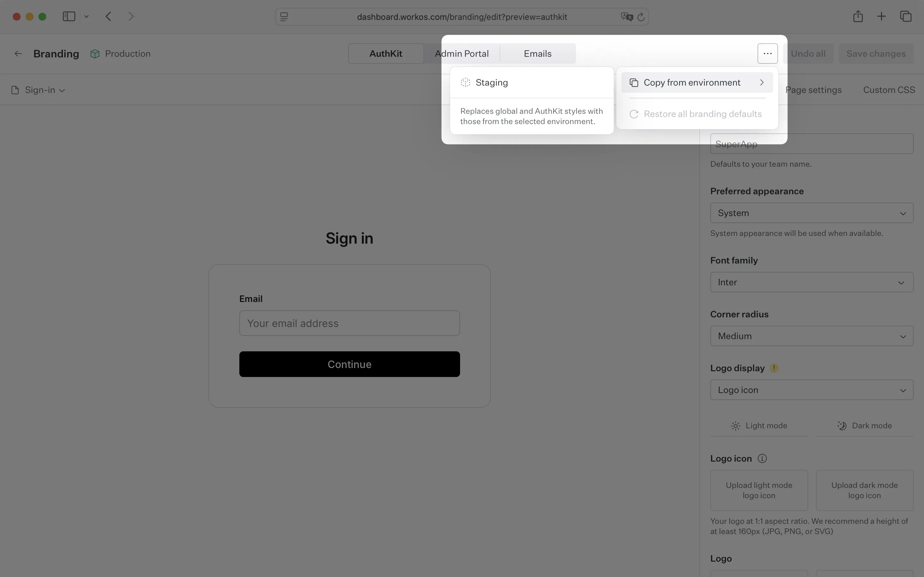Image resolution: width=924 pixels, height=577 pixels.
Task: Open the Preferred appearance System dropdown
Action: 811,213
